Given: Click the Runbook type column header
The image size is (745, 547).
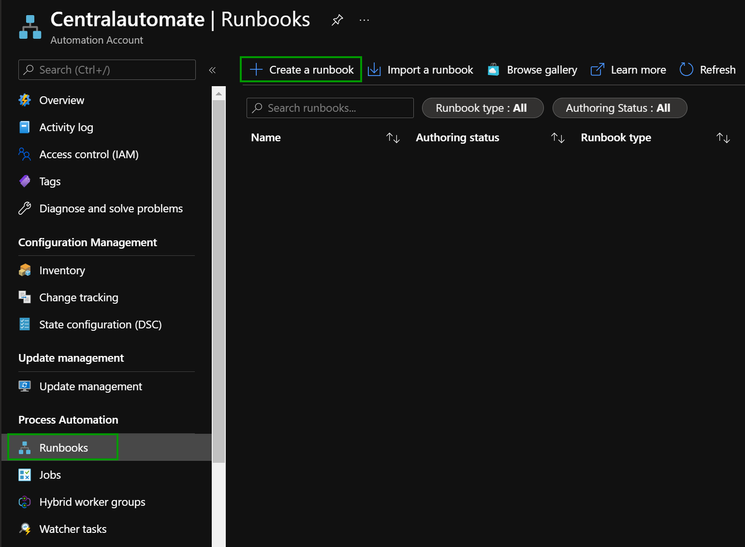Looking at the screenshot, I should click(616, 138).
